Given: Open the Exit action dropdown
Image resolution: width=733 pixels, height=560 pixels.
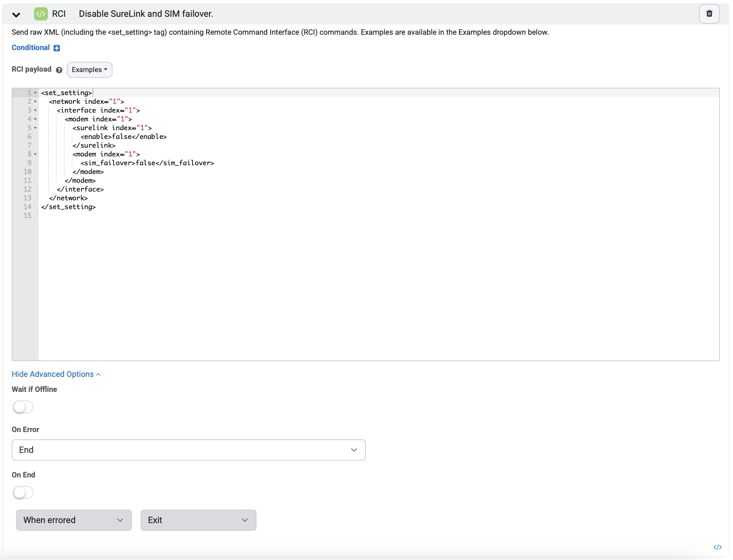Looking at the screenshot, I should click(x=198, y=520).
